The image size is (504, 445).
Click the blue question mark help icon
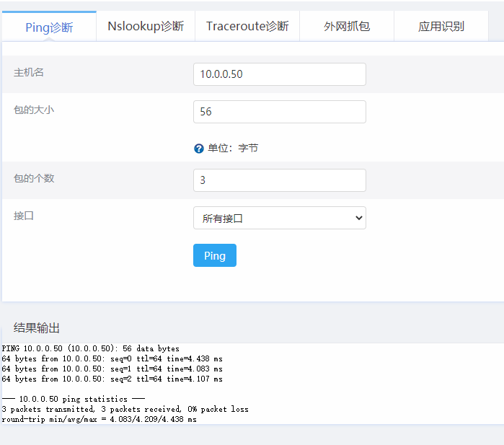click(x=198, y=149)
